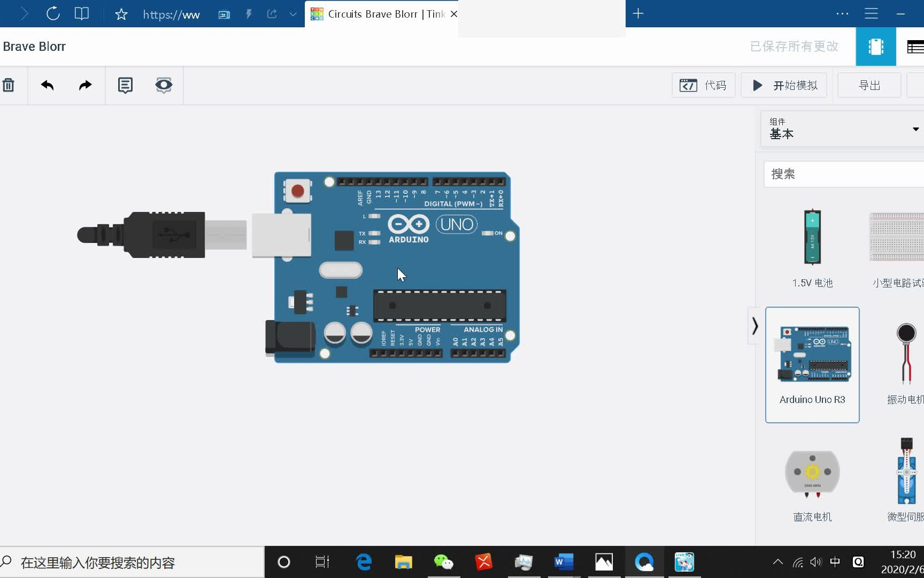Open Photos app from taskbar
Image resolution: width=924 pixels, height=578 pixels.
(604, 562)
